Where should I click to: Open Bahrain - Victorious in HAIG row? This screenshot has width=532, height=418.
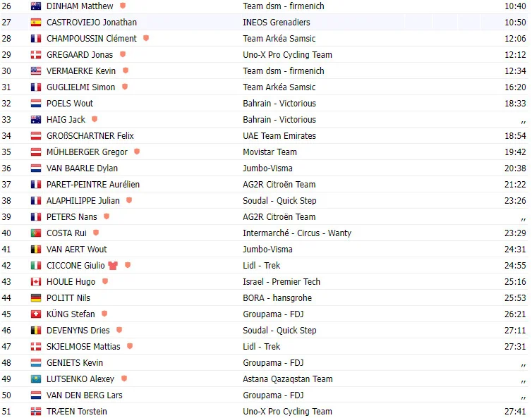click(x=279, y=120)
